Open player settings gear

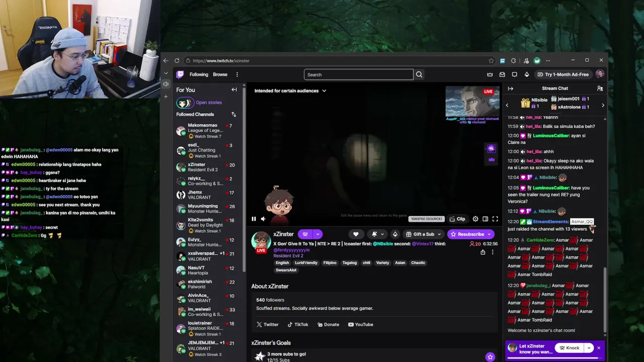point(475,219)
